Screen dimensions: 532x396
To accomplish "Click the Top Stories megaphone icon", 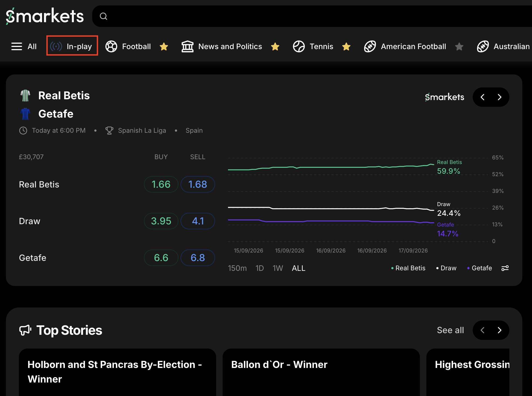I will (x=25, y=330).
